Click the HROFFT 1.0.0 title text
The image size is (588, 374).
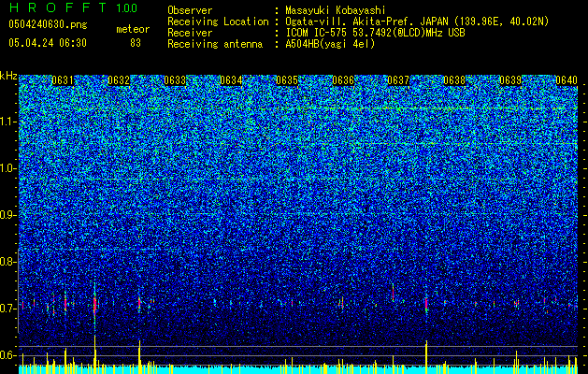74,7
